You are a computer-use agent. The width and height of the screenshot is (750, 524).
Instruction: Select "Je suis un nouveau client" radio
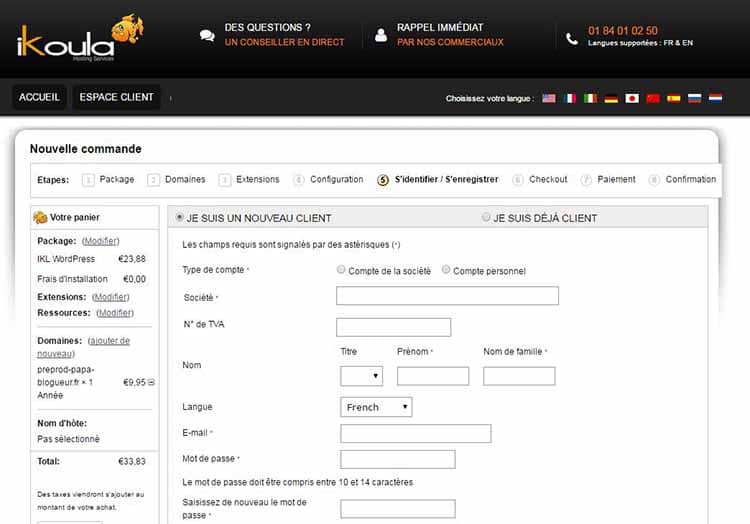tap(179, 217)
